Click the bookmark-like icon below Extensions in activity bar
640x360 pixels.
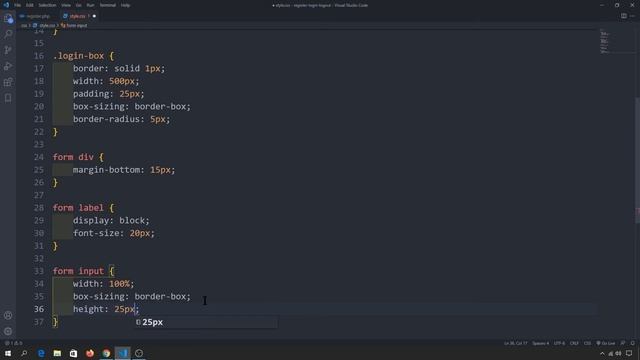coord(8,98)
